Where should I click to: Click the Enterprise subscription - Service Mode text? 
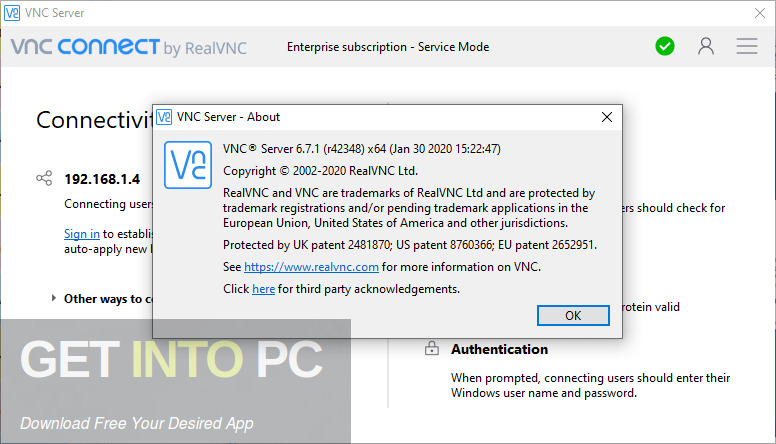tap(388, 47)
